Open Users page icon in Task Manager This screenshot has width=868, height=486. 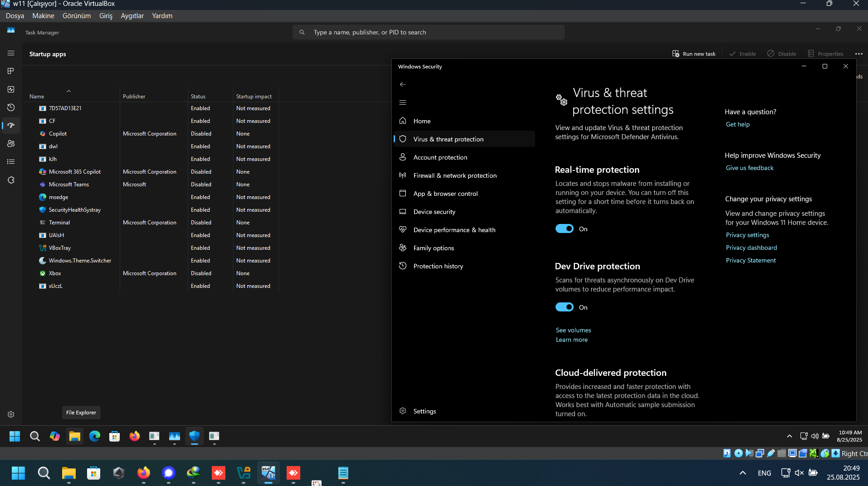pyautogui.click(x=11, y=144)
